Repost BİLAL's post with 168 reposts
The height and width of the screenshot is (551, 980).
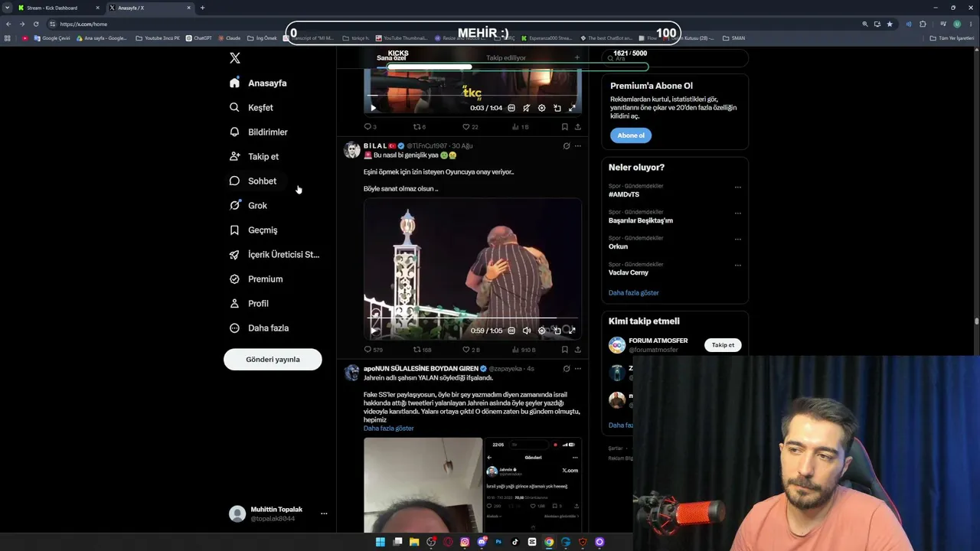click(x=423, y=350)
